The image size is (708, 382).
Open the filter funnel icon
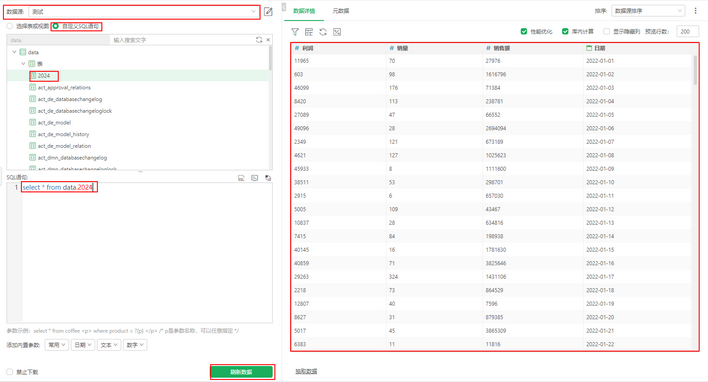coord(295,32)
